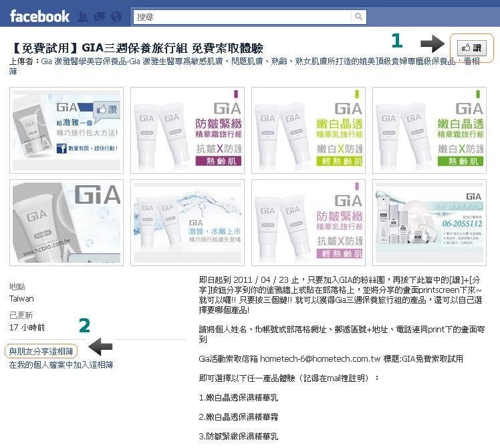Click the 與朋友分享這相簿 share link

tap(41, 351)
